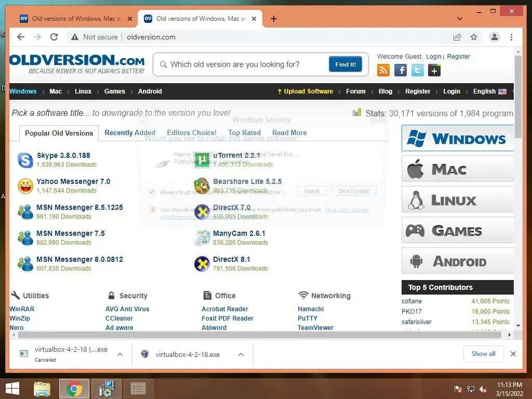Open Linux in the black navigation bar
This screenshot has height=399, width=532.
83,91
